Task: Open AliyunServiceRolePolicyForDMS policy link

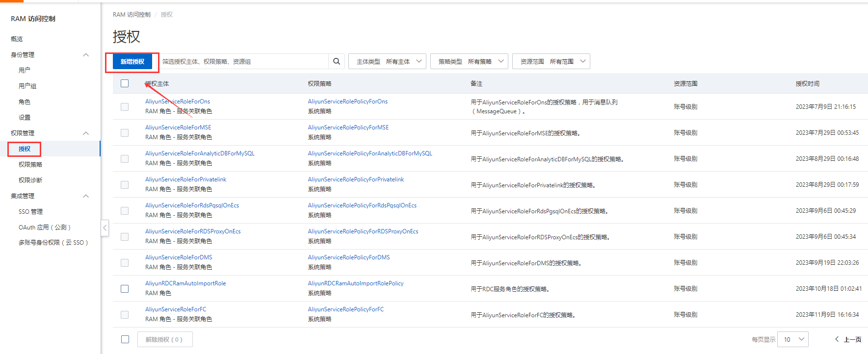Action: coord(349,257)
